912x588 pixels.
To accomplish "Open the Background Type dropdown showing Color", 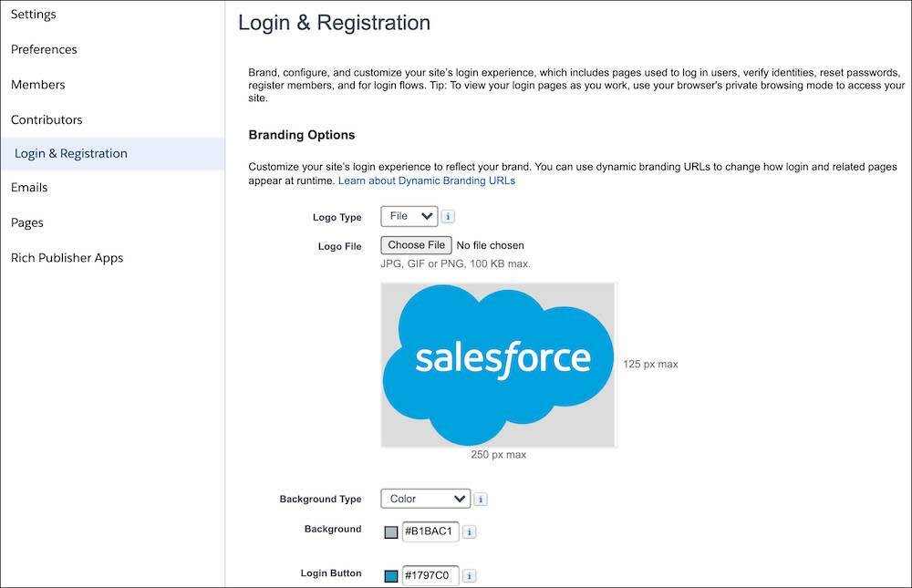I will [x=425, y=499].
